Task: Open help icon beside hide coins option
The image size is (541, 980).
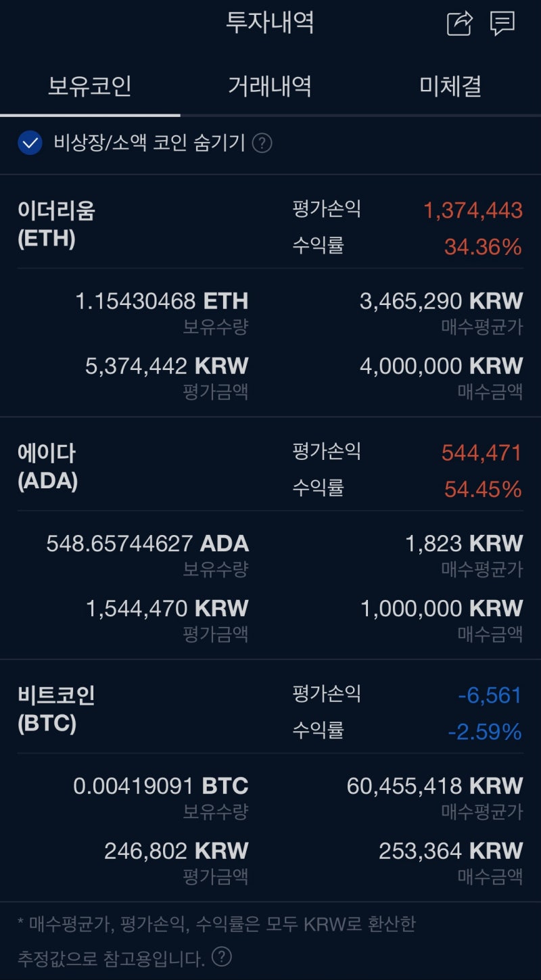Action: pyautogui.click(x=262, y=143)
